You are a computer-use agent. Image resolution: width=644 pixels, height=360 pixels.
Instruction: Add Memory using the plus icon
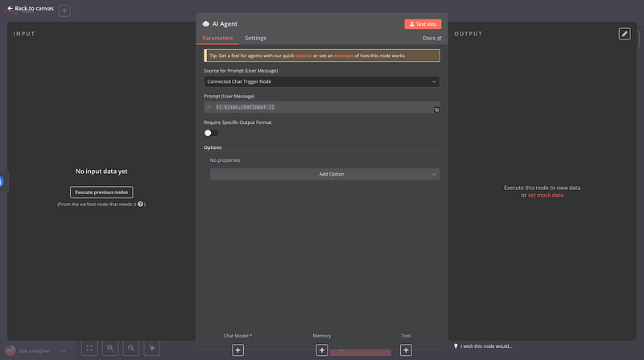(x=322, y=350)
